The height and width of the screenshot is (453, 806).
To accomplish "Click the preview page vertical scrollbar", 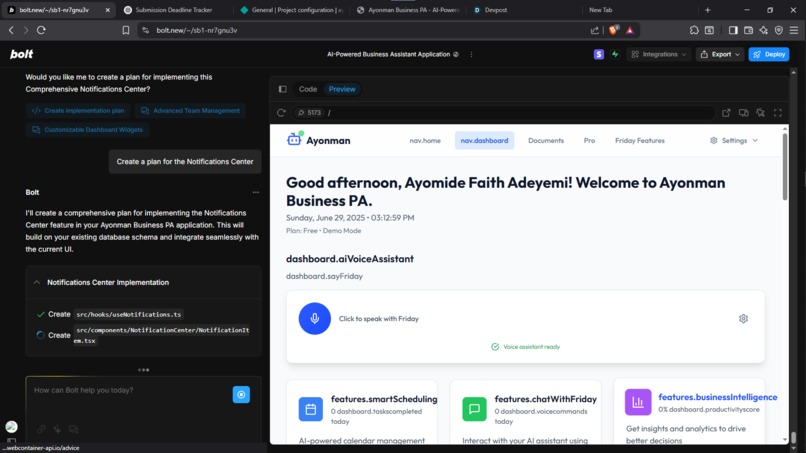I will (x=785, y=167).
